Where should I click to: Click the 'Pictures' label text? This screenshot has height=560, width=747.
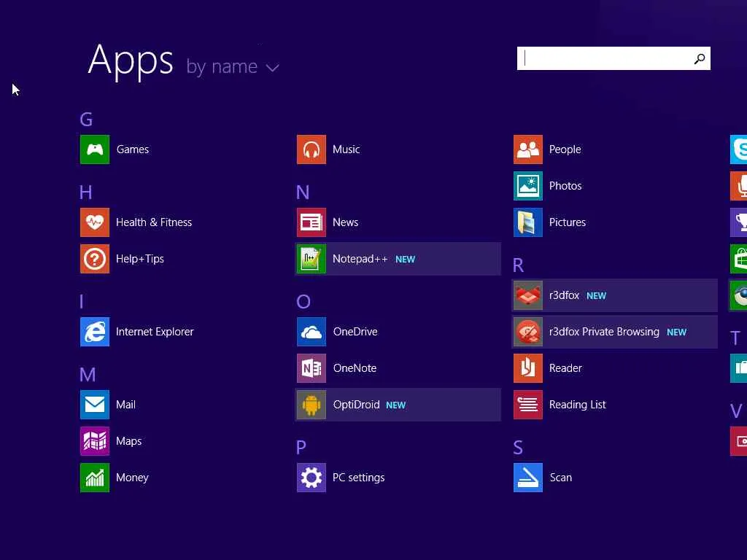click(568, 222)
